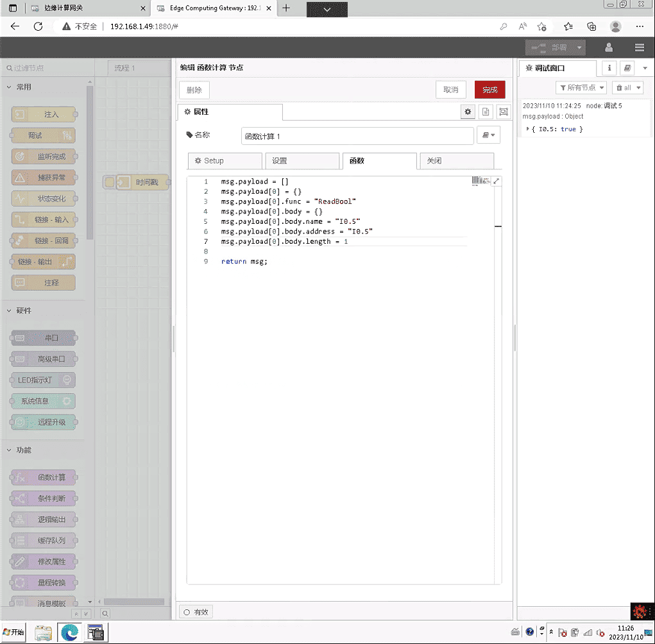
Task: Pick the 条件判断 node from 功能 section
Action: (42, 498)
